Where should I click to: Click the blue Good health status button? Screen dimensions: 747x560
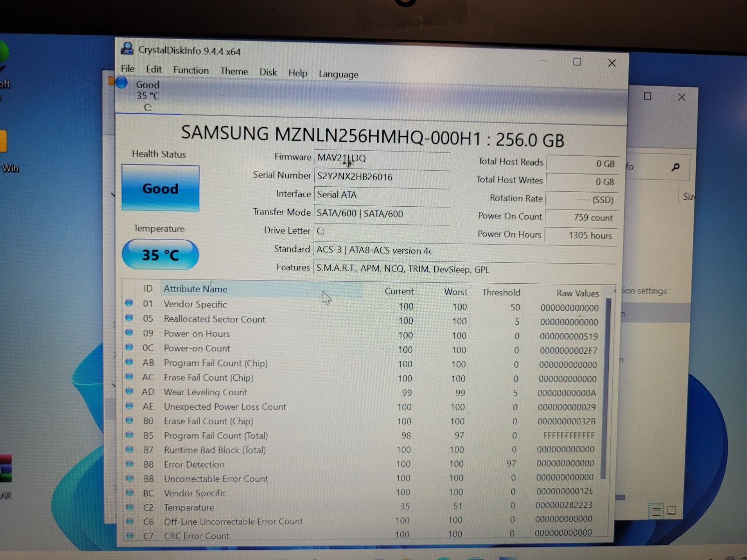[160, 188]
